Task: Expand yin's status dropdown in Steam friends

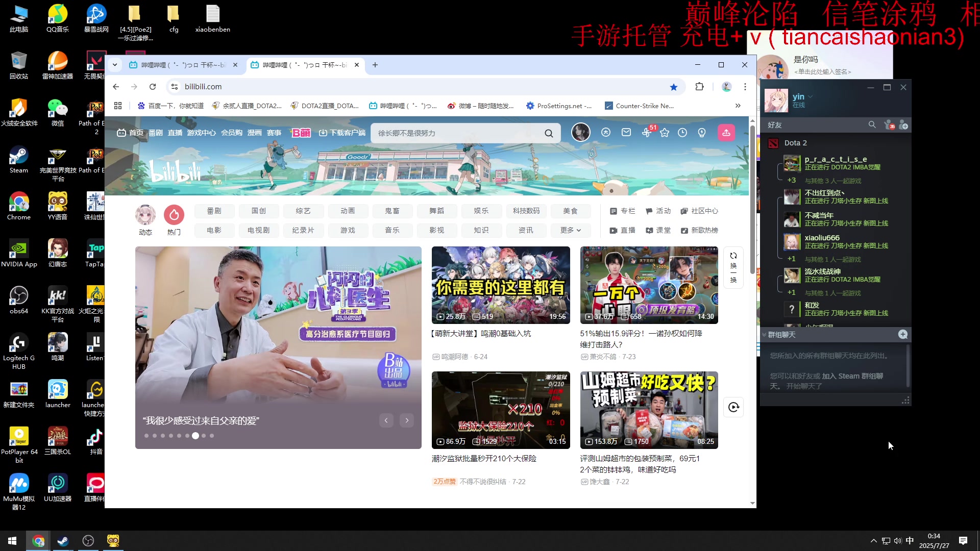Action: tap(810, 96)
